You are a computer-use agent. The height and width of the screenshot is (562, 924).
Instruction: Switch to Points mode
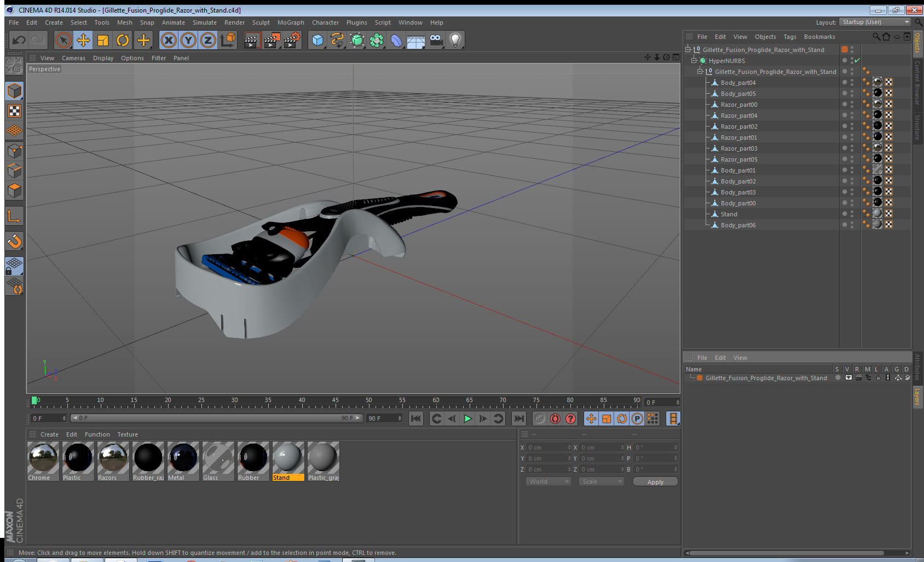14,151
